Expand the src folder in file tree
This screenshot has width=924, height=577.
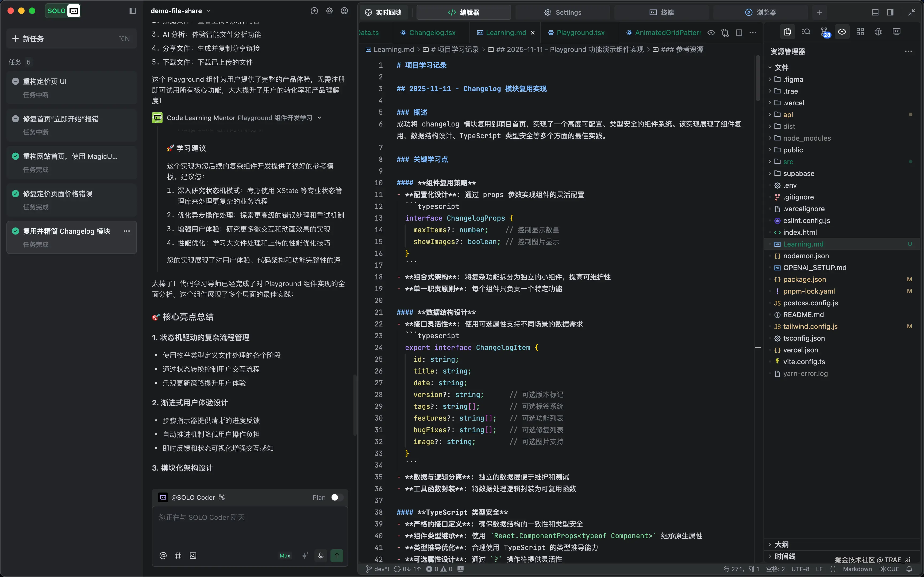[788, 162]
